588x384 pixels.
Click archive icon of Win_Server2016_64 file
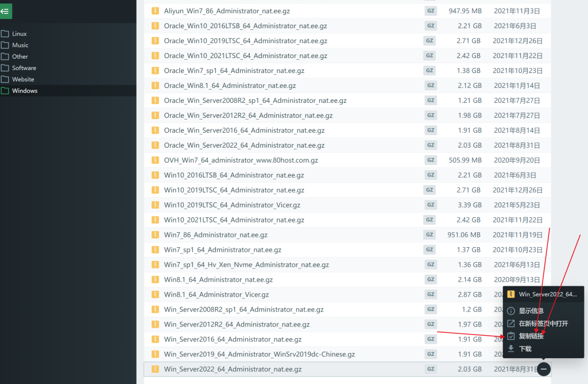155,339
